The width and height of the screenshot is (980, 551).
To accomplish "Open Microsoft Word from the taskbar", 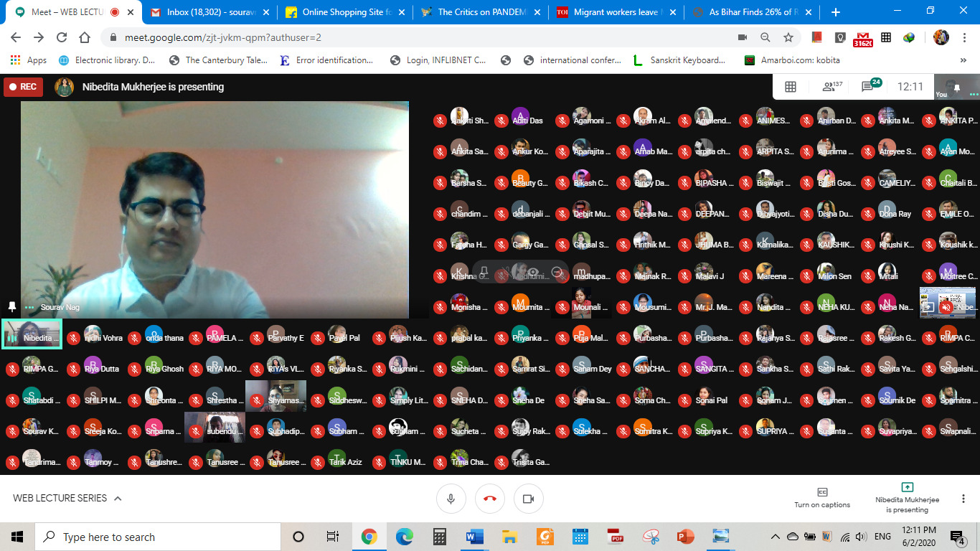I will 474,537.
